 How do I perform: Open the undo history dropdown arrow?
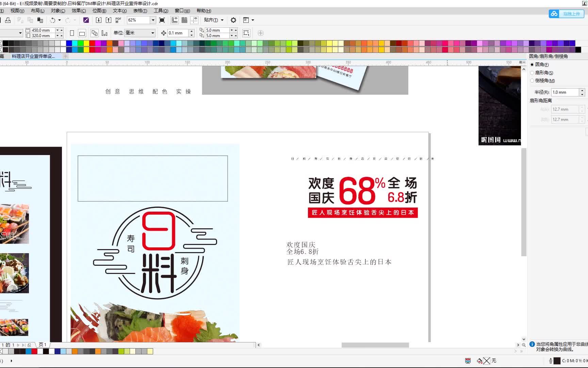point(59,20)
